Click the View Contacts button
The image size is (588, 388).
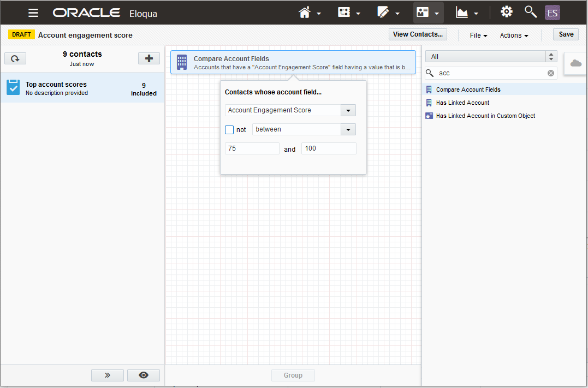point(418,34)
